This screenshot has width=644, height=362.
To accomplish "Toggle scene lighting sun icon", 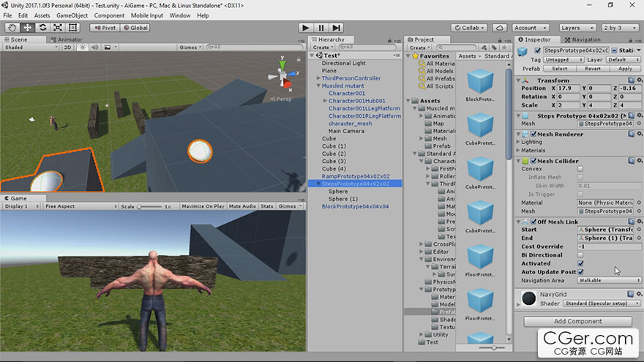I will pos(82,47).
